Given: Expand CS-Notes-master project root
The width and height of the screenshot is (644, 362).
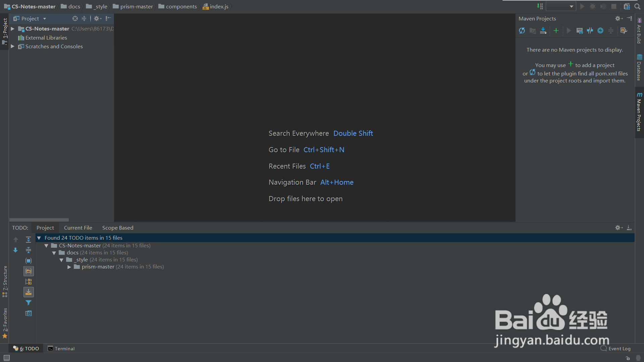Looking at the screenshot, I should pos(12,29).
